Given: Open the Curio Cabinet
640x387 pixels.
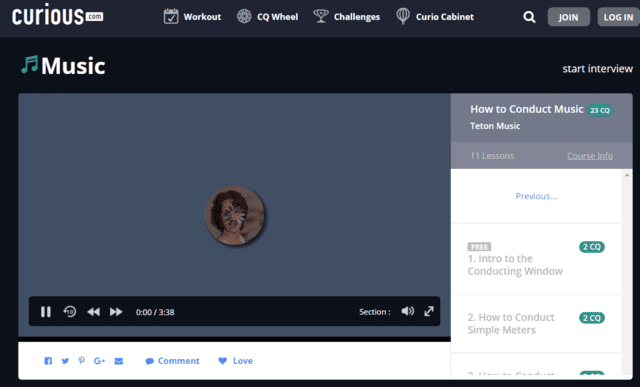Looking at the screenshot, I should click(x=435, y=17).
